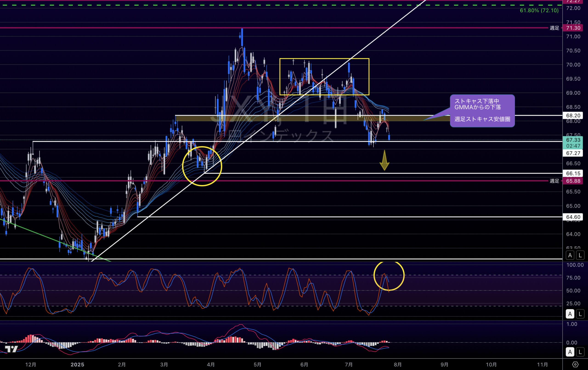Select the 71.30 weekly level price tag
The height and width of the screenshot is (370, 588).
pos(573,28)
